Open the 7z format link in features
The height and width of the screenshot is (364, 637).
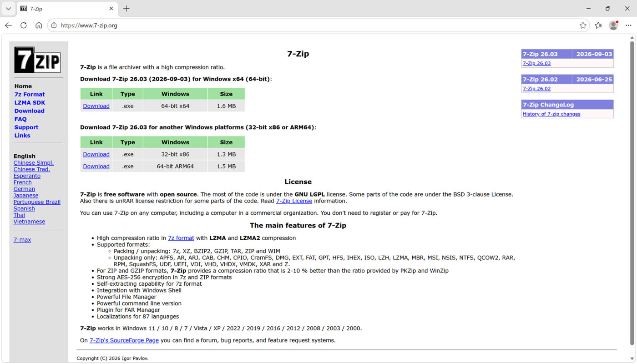[x=181, y=238]
